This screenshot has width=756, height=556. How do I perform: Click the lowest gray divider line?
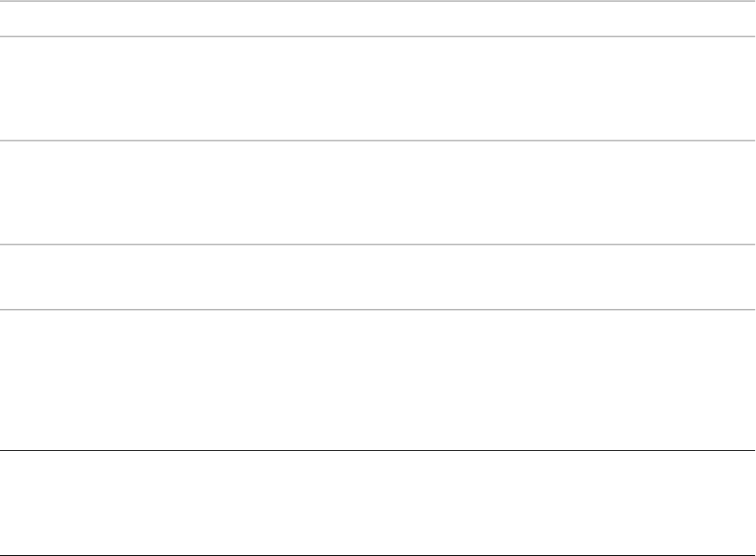[x=378, y=309]
